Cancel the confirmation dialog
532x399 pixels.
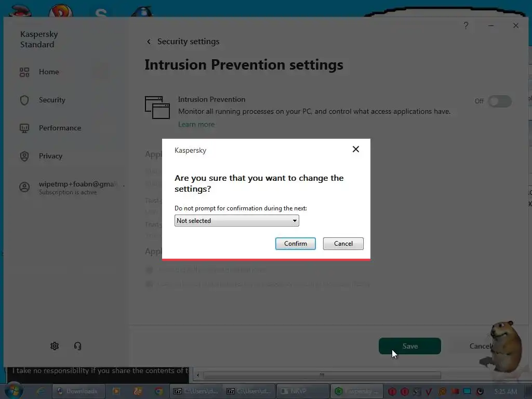pyautogui.click(x=343, y=244)
